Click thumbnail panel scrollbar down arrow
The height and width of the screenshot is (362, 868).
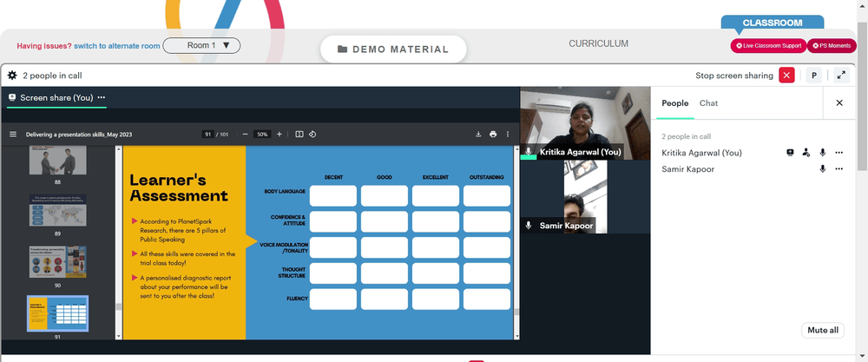point(118,336)
